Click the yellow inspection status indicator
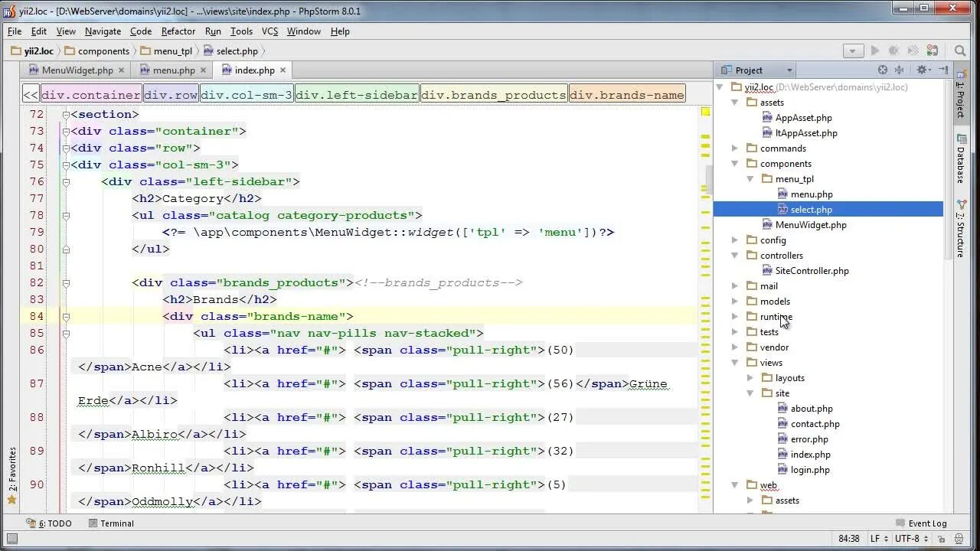Image resolution: width=980 pixels, height=551 pixels. [705, 112]
